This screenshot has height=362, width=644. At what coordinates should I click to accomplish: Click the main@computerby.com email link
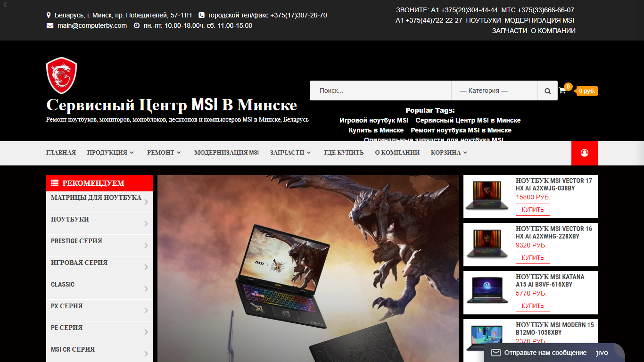pyautogui.click(x=92, y=25)
